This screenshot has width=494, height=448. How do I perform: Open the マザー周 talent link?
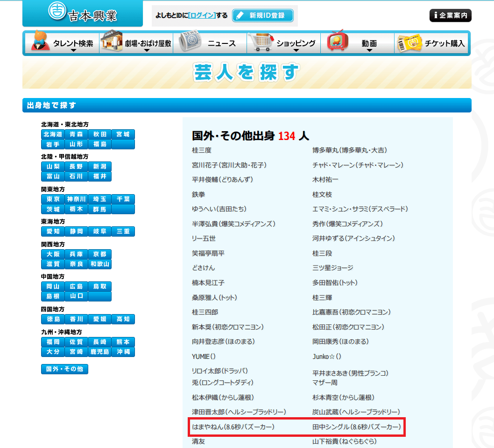point(325,383)
